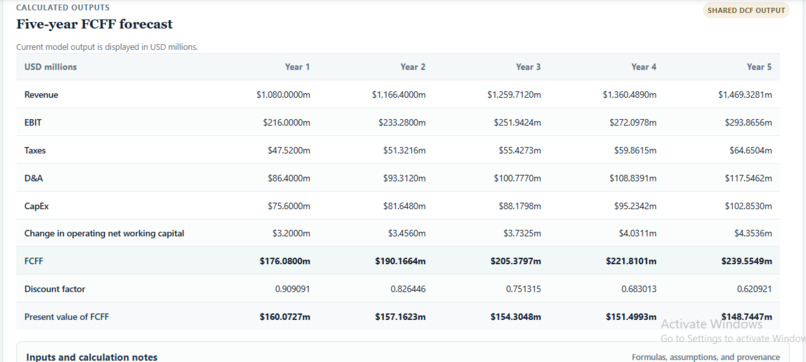Click Year 3 revenue $1,259.7120m
The height and width of the screenshot is (362, 806).
coord(514,95)
